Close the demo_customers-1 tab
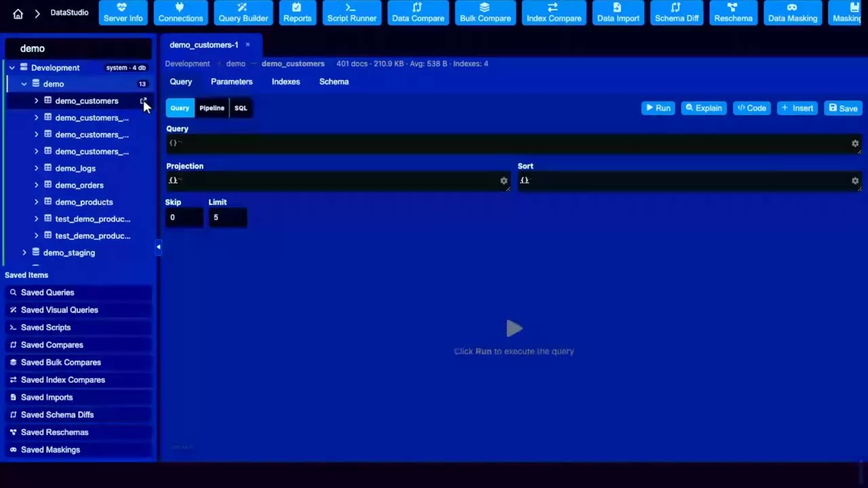Image resolution: width=868 pixels, height=488 pixels. [x=248, y=45]
